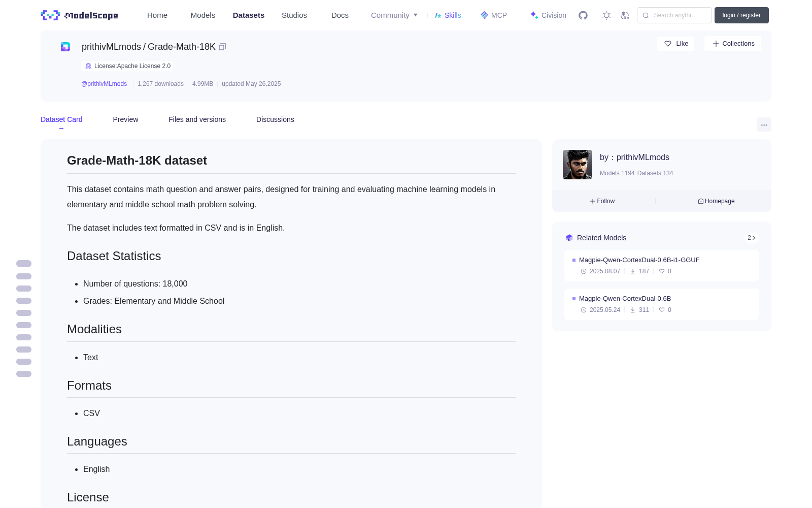The height and width of the screenshot is (508, 812).
Task: Click the Dataset Statistics heading
Action: coord(114,256)
